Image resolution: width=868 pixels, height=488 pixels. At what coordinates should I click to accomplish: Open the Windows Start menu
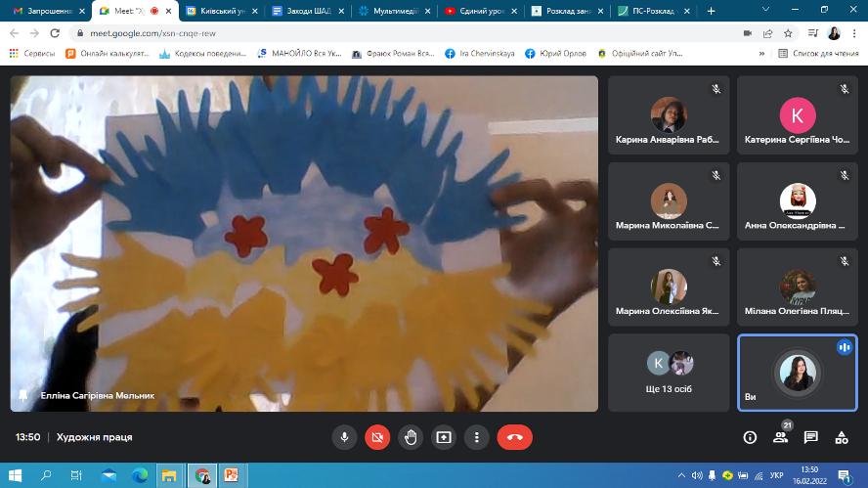(x=15, y=475)
